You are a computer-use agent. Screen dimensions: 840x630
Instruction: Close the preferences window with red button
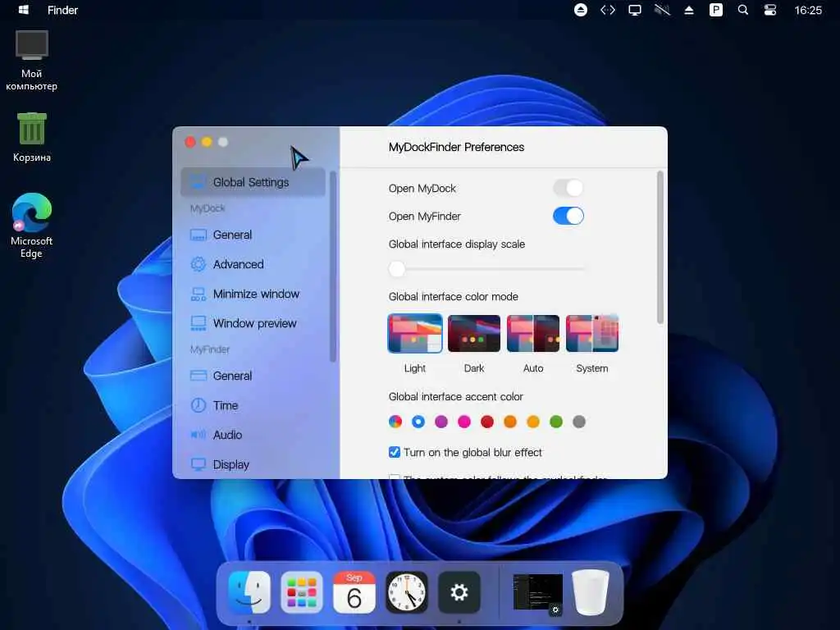pos(190,142)
